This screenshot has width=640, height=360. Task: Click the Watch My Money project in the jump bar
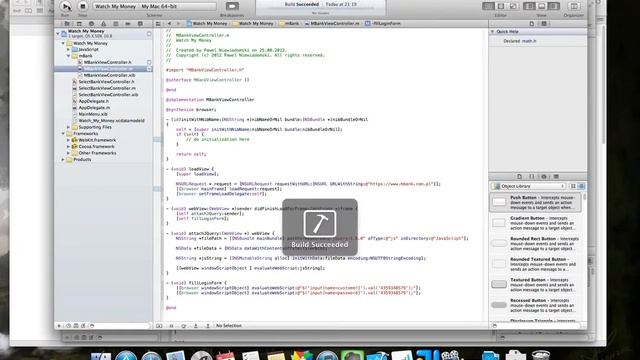tap(207, 24)
